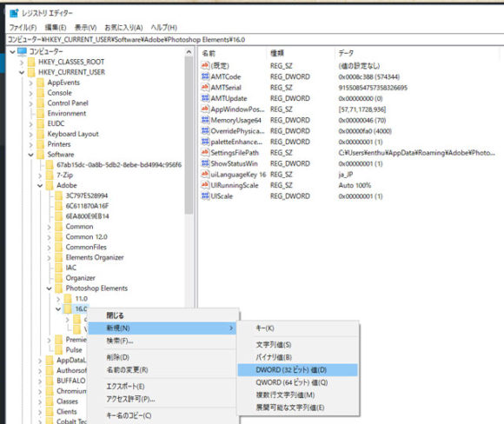Image resolution: width=504 pixels, height=424 pixels.
Task: Select the ShowStatusWin DWORD icon
Action: click(205, 163)
